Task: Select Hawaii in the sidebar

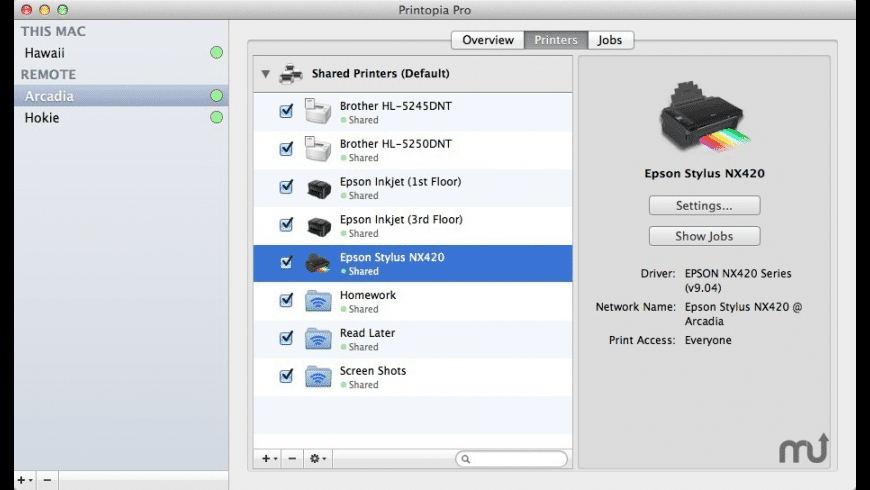Action: (121, 53)
